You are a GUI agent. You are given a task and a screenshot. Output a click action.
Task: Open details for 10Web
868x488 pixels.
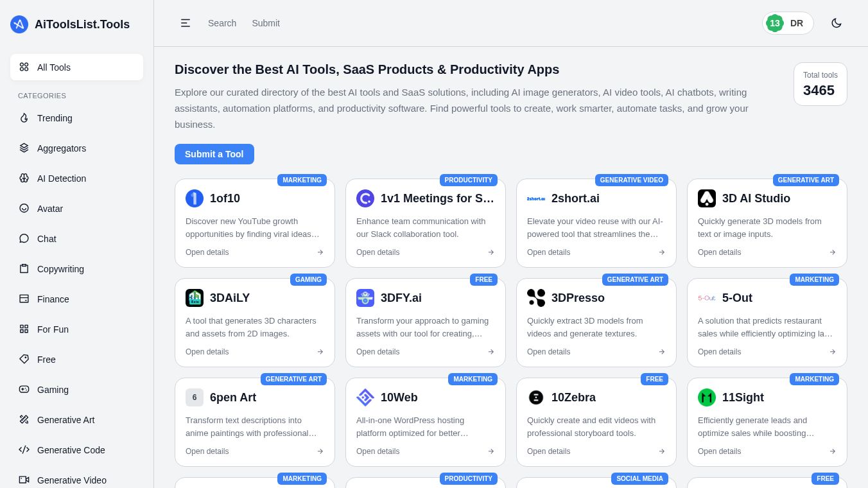[426, 451]
